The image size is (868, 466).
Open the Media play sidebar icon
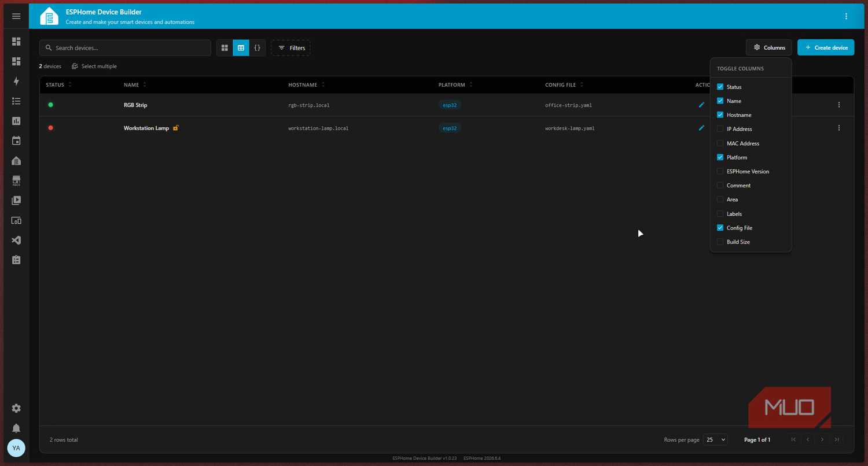coord(16,201)
